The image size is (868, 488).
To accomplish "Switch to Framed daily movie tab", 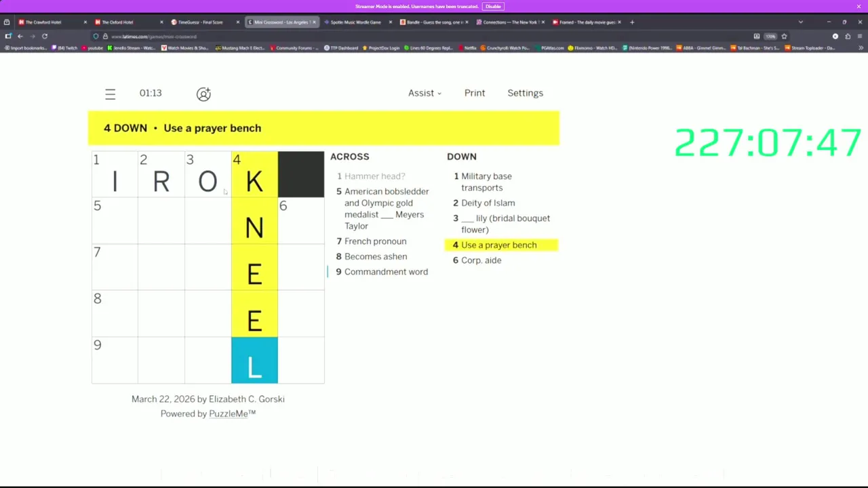I will pos(585,22).
